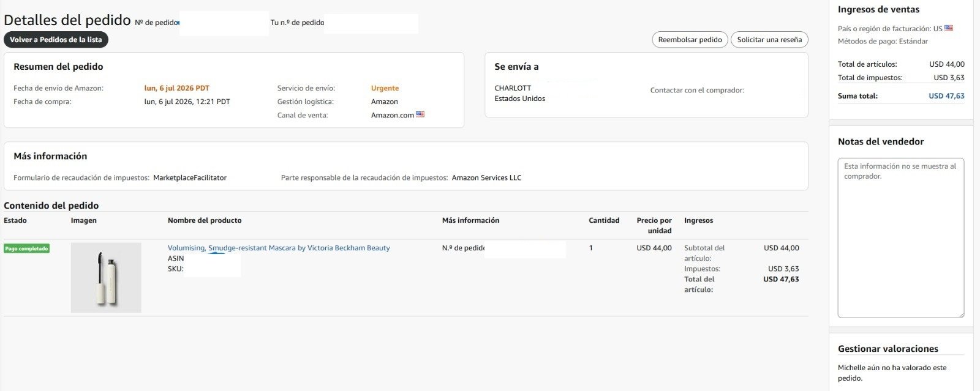Viewport: 980px width, 391px height.
Task: Click 'Total de artículos' USD 44,00 in sales panel
Action: pos(946,64)
